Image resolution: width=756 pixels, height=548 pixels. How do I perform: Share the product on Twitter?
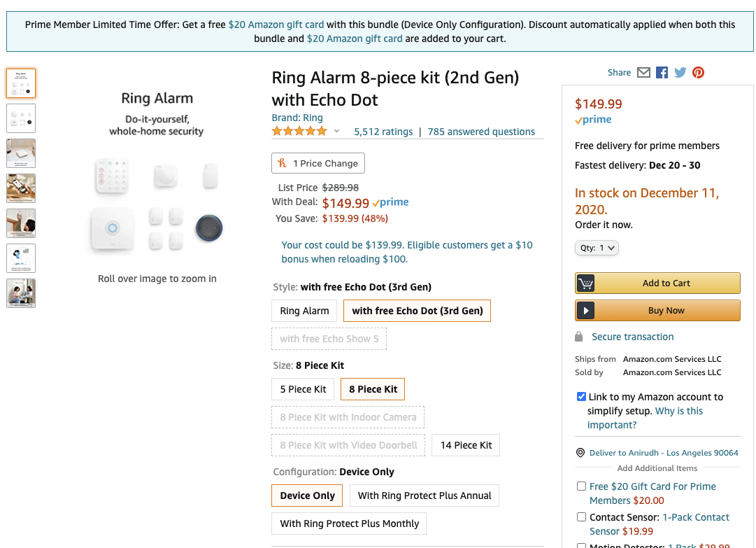[680, 72]
